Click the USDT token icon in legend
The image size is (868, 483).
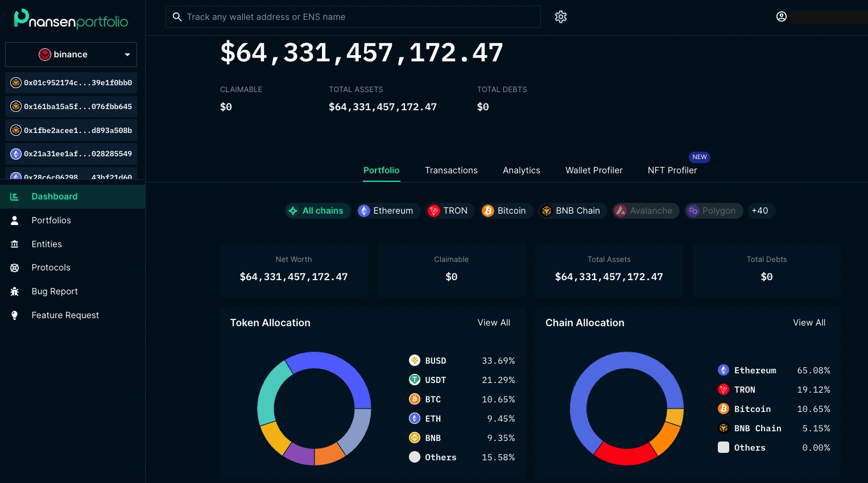(415, 380)
